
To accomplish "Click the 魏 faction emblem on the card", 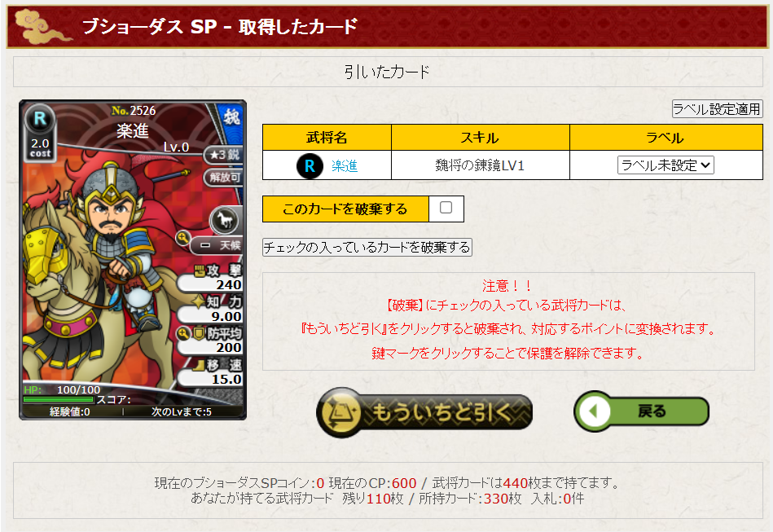I will point(231,117).
